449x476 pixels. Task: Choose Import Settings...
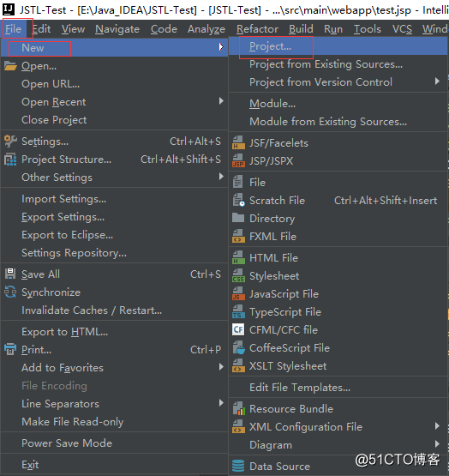[114, 199]
